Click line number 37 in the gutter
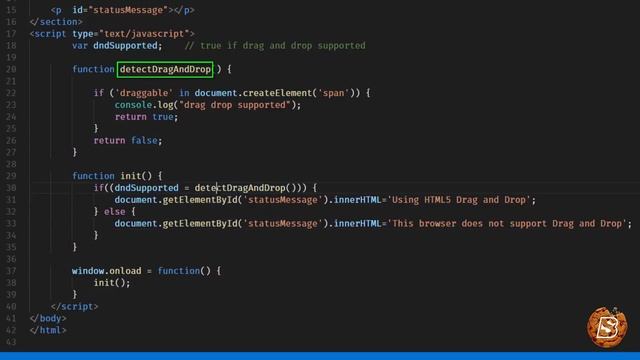Image resolution: width=640 pixels, height=360 pixels. pos(11,271)
